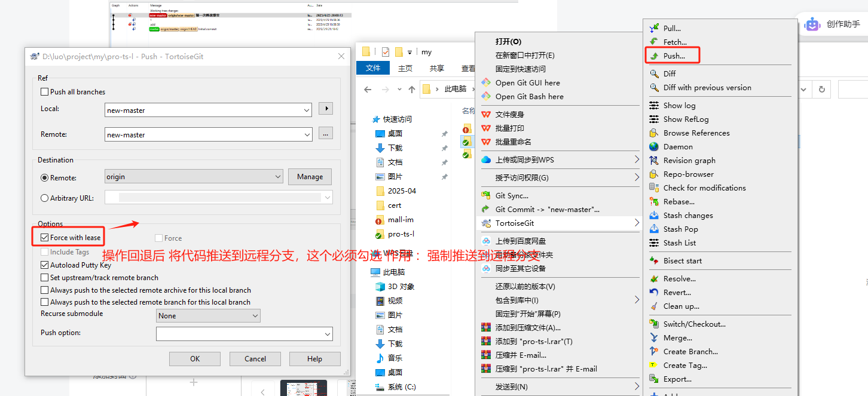Check Always push to selected remote branch
This screenshot has height=396, width=868.
[x=44, y=302]
